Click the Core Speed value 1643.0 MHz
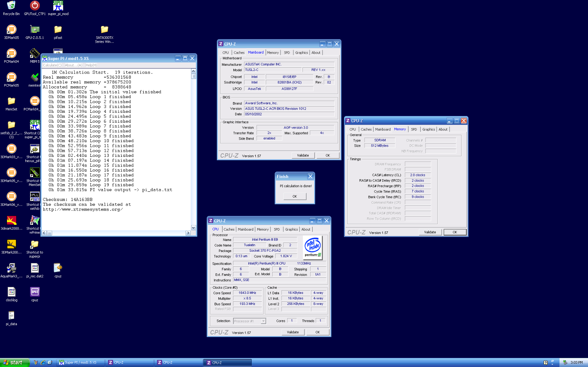 [x=247, y=293]
